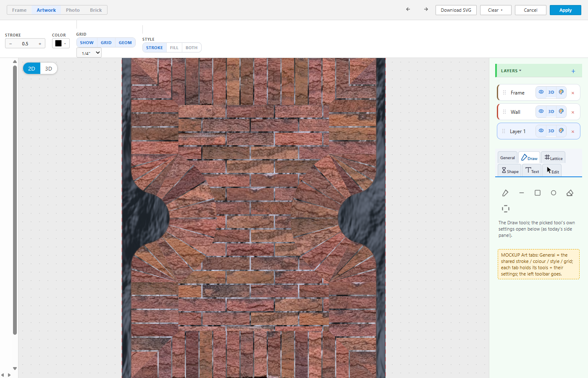Open the palette for Wall layer
Screen dimensions: 588x378
click(x=561, y=111)
